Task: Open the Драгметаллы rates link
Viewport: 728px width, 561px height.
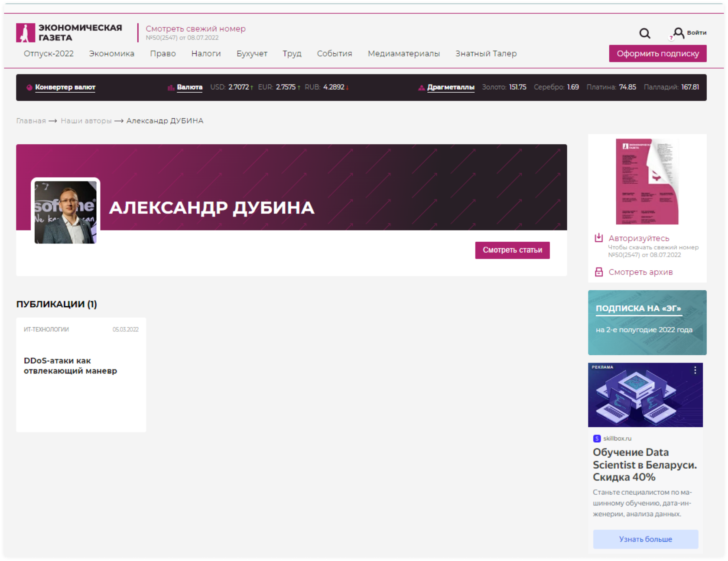Action: 451,88
